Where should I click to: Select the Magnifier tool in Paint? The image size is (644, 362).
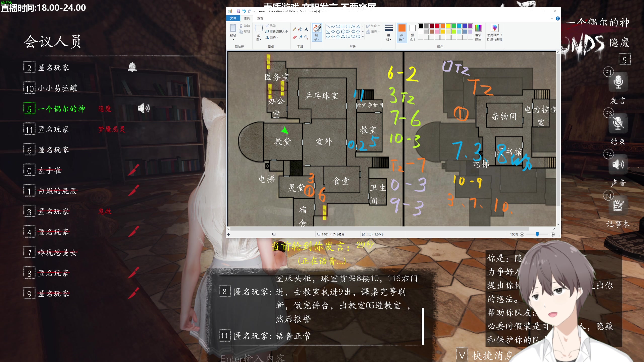click(306, 37)
